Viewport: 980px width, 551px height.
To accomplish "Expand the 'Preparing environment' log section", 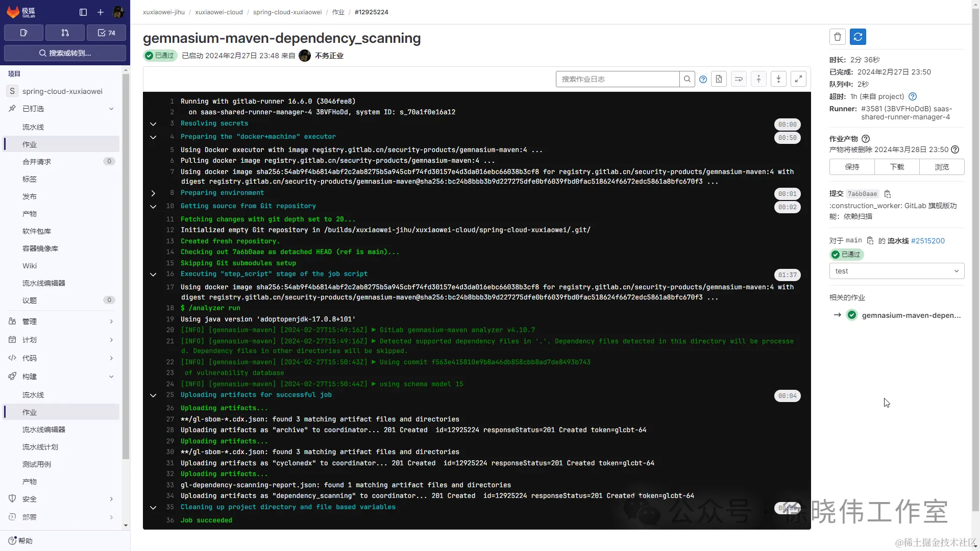I will tap(153, 193).
